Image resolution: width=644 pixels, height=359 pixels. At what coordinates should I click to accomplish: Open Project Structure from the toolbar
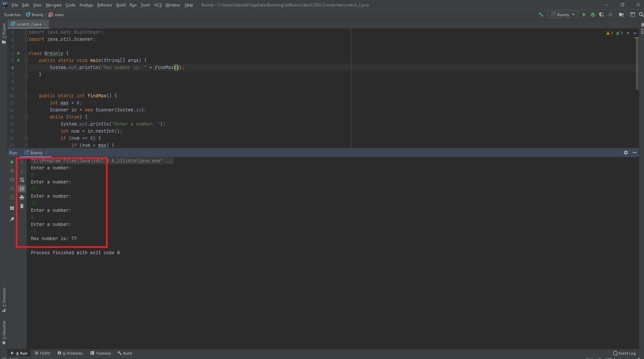[x=621, y=14]
